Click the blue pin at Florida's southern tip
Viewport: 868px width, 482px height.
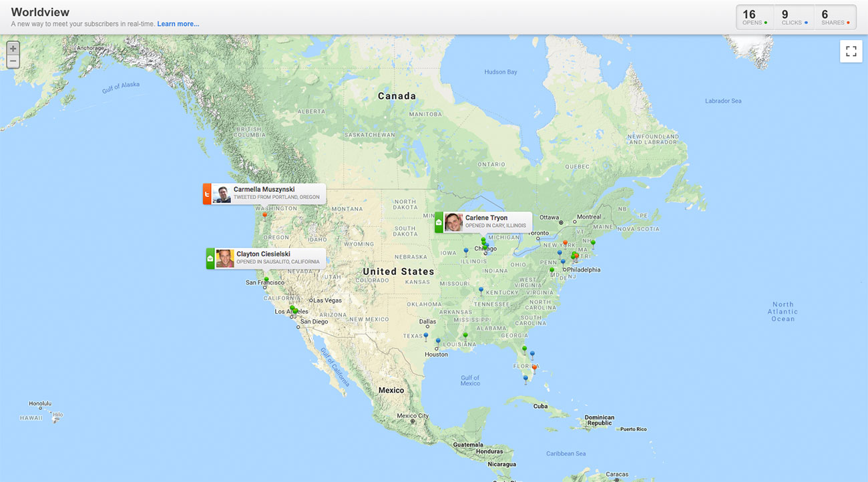point(525,379)
